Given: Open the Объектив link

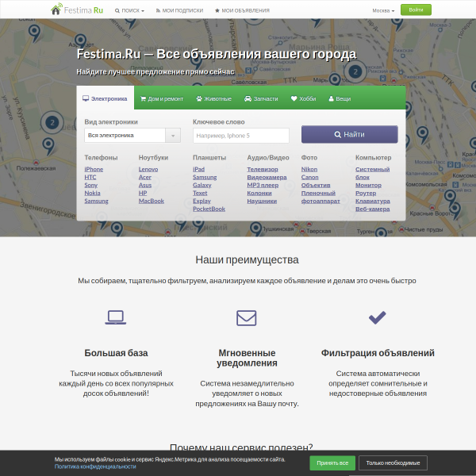Looking at the screenshot, I should 316,185.
